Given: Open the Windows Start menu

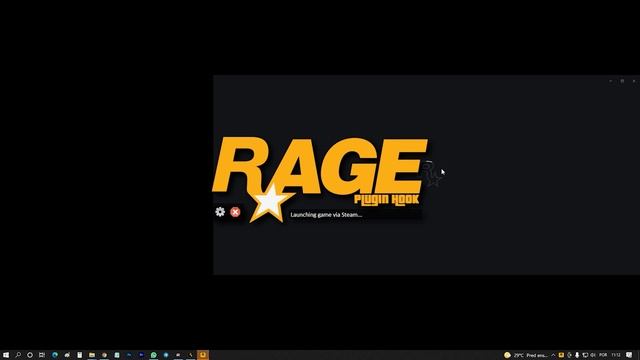Looking at the screenshot, I should point(6,355).
